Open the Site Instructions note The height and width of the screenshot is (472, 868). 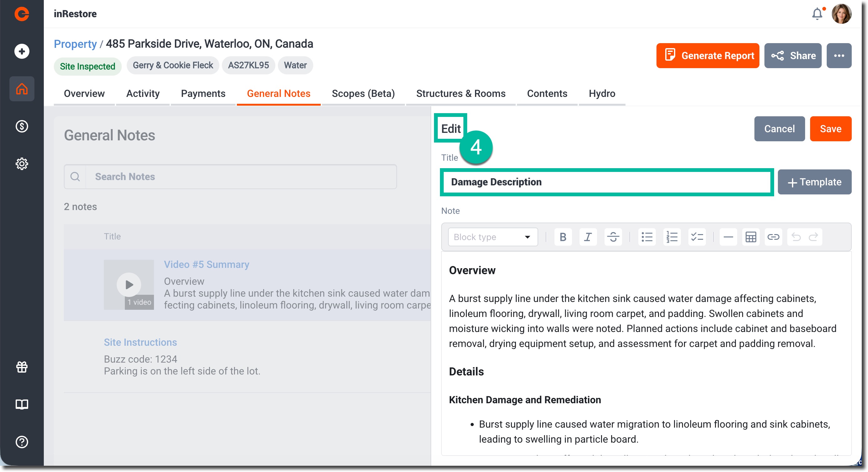[140, 342]
